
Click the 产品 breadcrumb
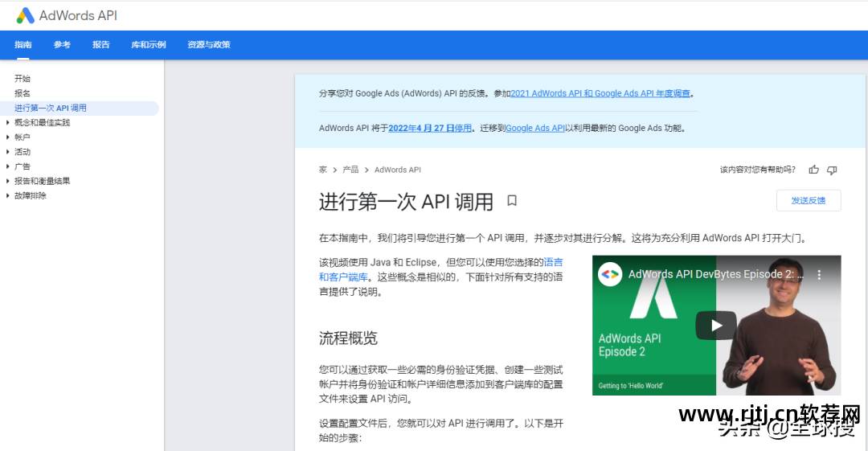pyautogui.click(x=350, y=170)
